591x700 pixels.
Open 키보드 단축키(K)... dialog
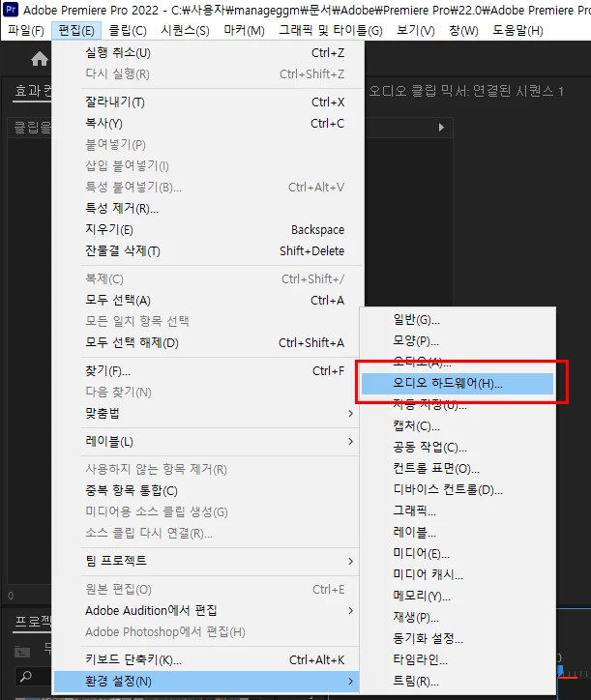tap(206, 659)
